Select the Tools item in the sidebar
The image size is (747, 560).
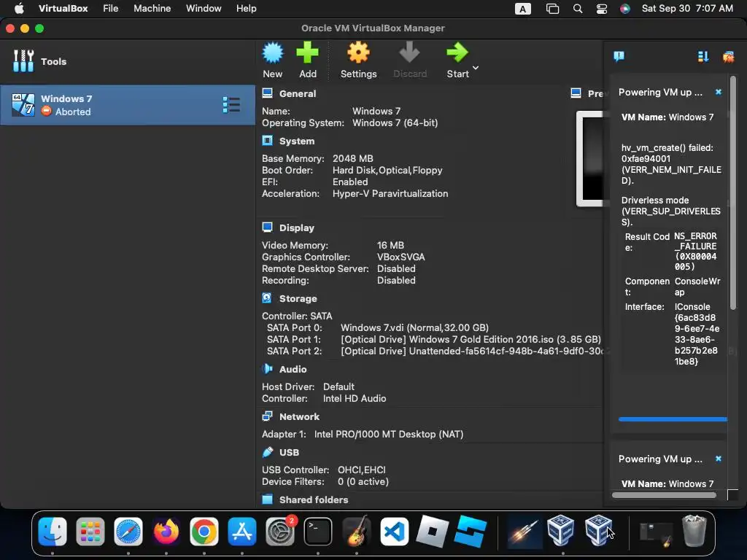pyautogui.click(x=128, y=61)
